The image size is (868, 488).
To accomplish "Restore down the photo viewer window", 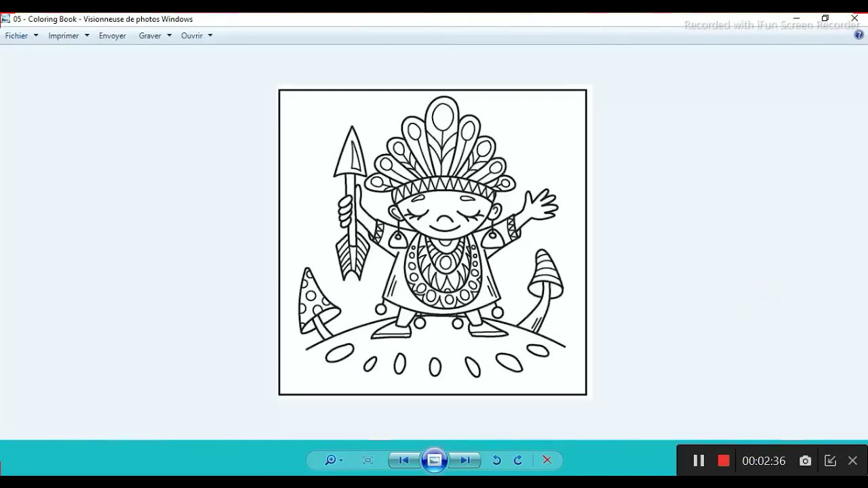I will pos(825,18).
